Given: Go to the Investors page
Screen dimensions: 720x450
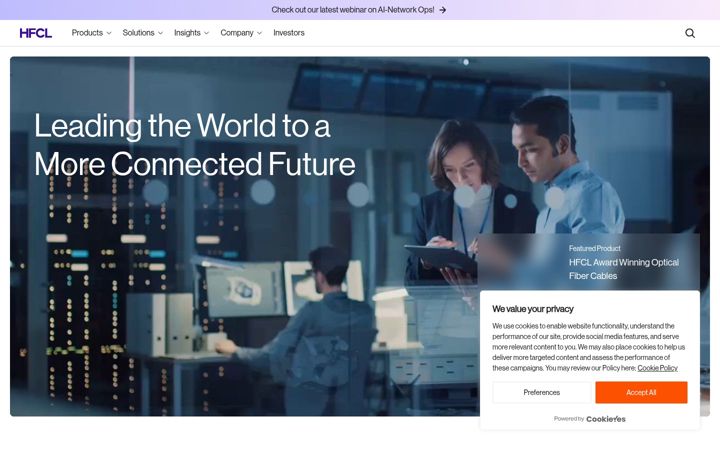Looking at the screenshot, I should pyautogui.click(x=289, y=33).
